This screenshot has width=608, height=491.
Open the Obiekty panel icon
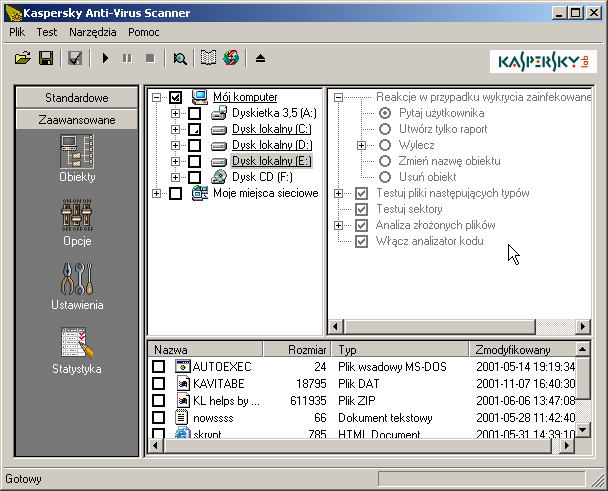[77, 152]
